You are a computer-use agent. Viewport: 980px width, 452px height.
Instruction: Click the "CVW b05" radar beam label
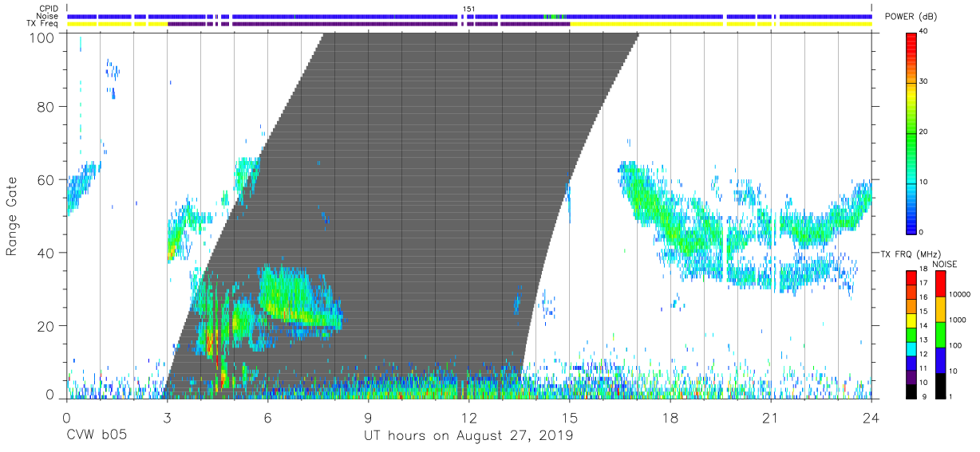[96, 436]
